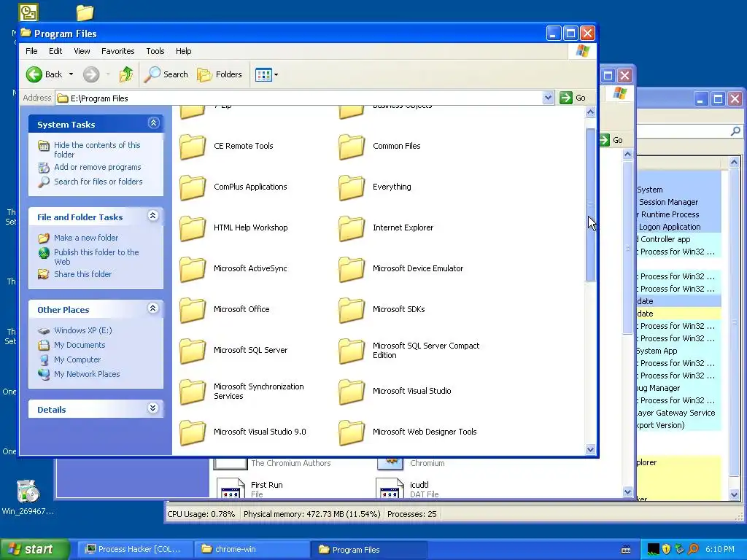Open the Favorites menu
This screenshot has height=560, width=747.
117,51
